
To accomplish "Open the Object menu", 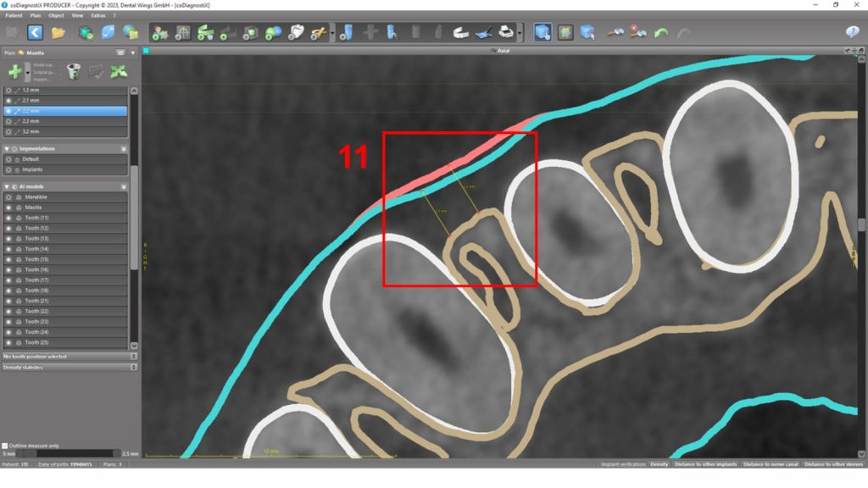I will coord(56,15).
